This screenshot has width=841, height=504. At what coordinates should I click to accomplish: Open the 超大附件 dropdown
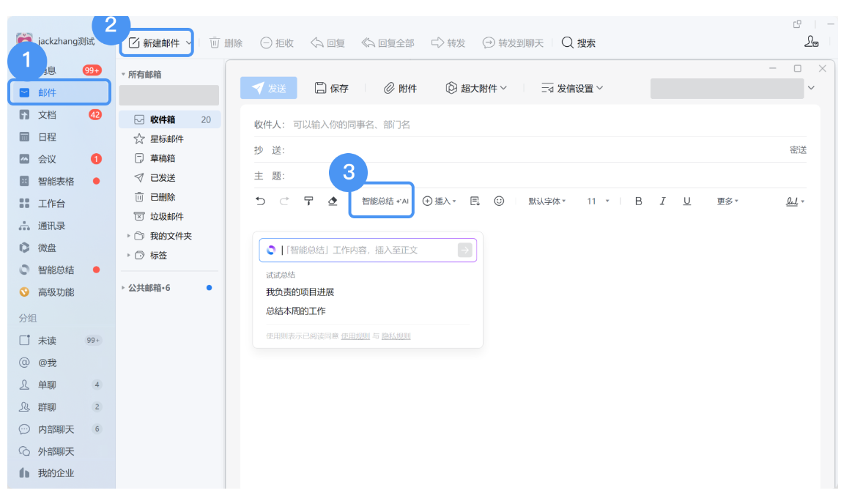(x=476, y=88)
